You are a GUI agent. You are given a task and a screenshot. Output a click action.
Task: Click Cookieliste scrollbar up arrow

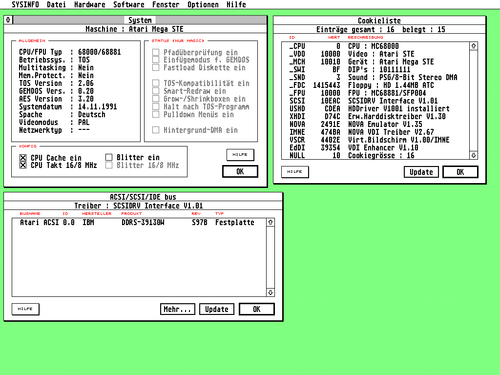click(473, 46)
